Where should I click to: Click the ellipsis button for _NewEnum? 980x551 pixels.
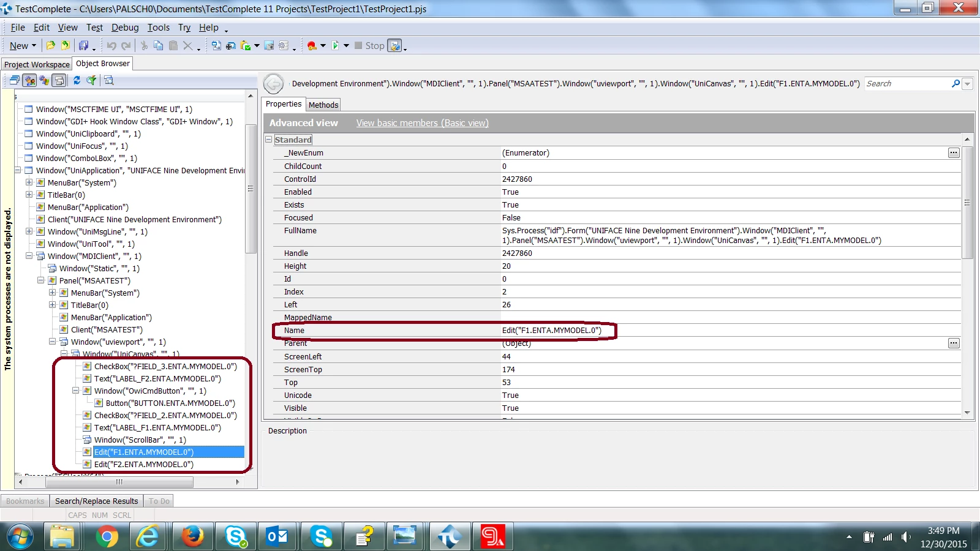coord(954,152)
